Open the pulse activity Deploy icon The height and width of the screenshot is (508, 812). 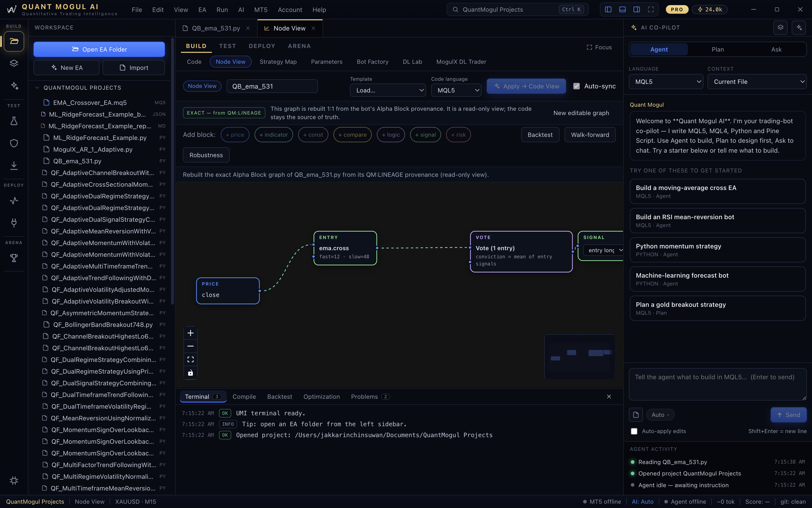click(x=14, y=201)
